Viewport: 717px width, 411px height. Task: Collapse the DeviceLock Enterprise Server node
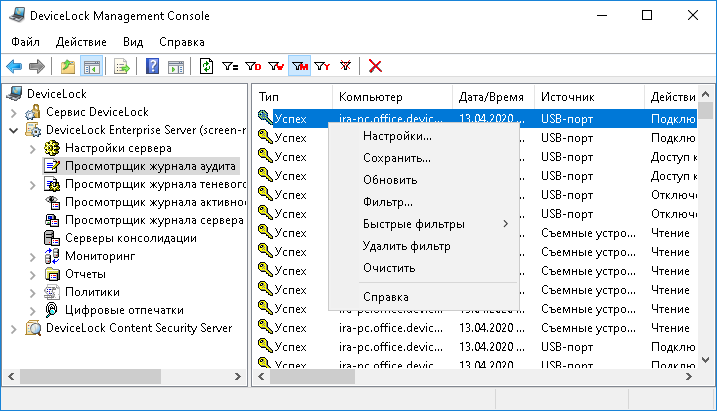(14, 130)
